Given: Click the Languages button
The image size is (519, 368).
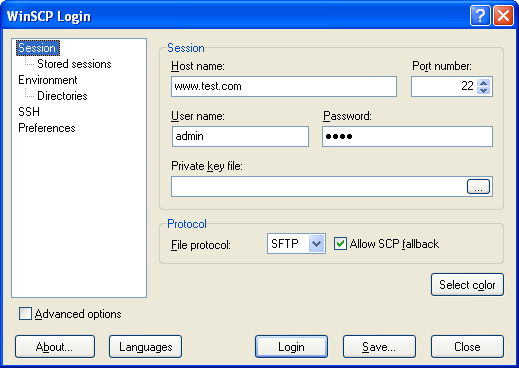Looking at the screenshot, I should pos(145,347).
